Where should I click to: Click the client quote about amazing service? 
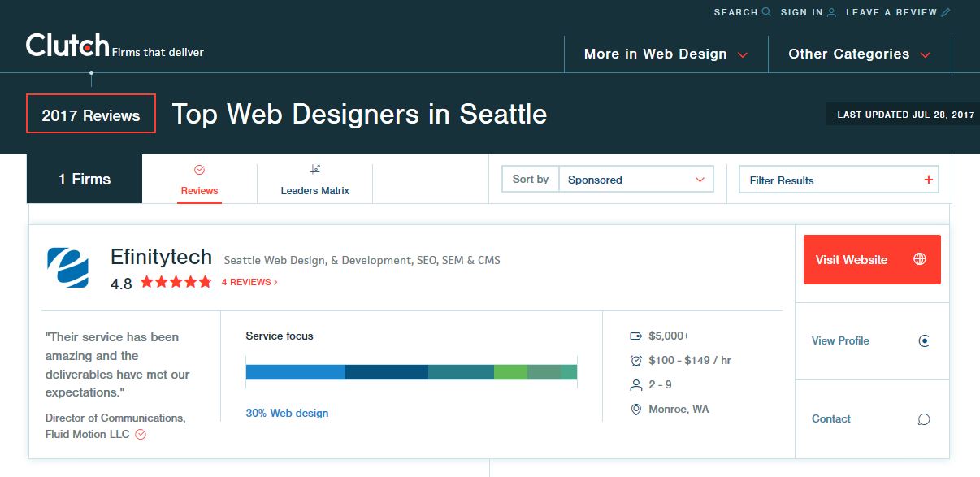[118, 364]
